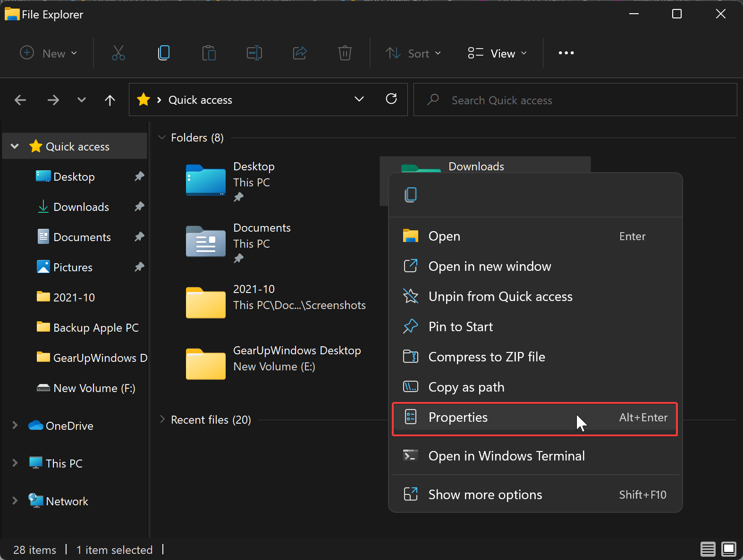Click the Network label in sidebar
Image resolution: width=743 pixels, height=560 pixels.
click(67, 501)
